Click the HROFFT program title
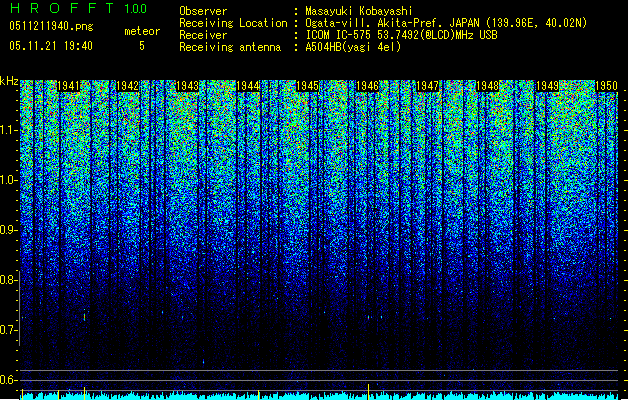Viewport: 629px width, 400px height. pos(62,8)
